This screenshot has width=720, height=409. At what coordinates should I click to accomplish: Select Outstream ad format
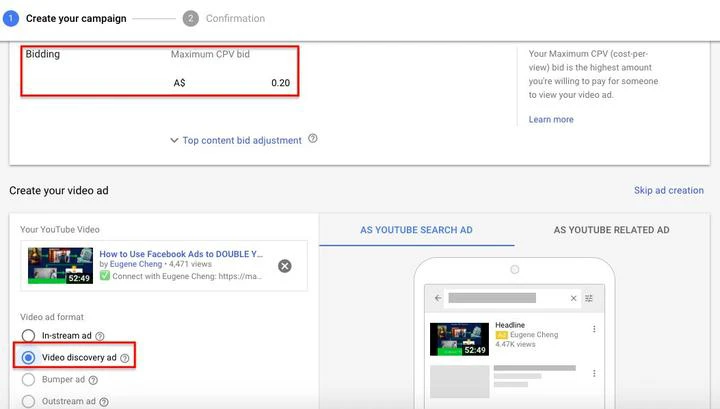tap(28, 401)
